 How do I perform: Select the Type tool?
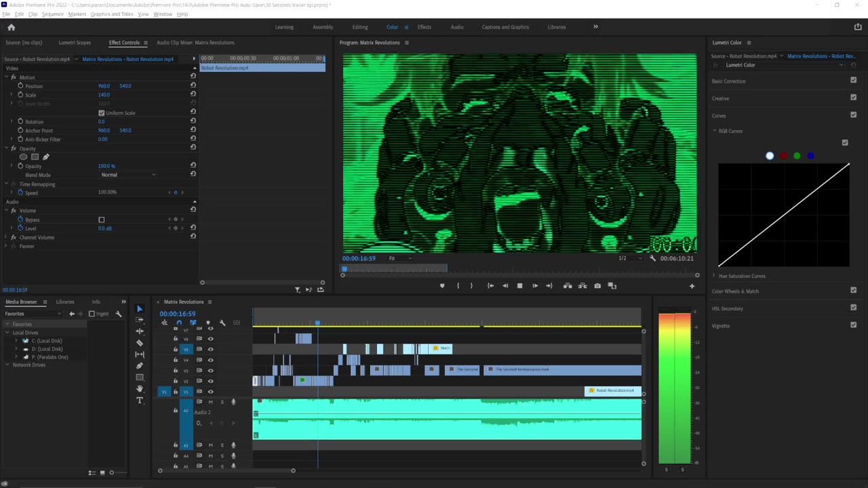[x=140, y=401]
